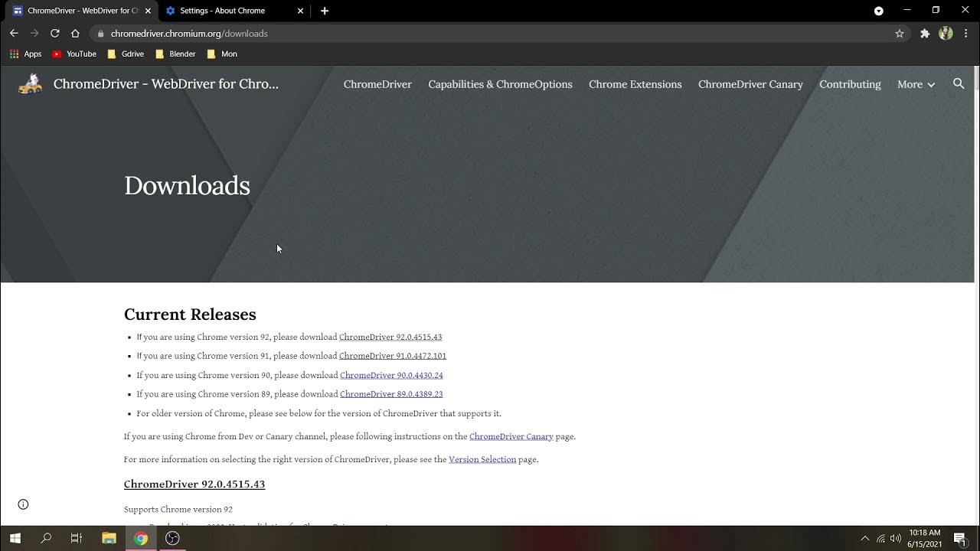This screenshot has width=980, height=551.
Task: Download ChromeDriver 92.0.4515.43 from list
Action: pos(390,337)
